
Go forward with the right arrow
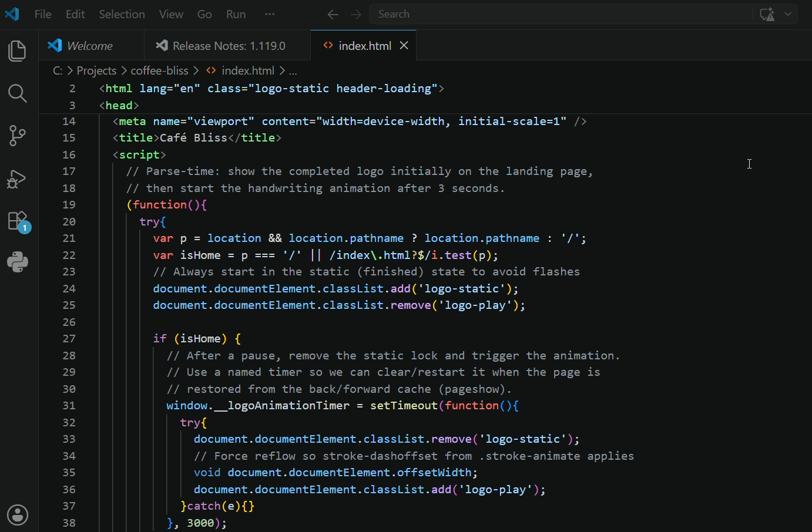(x=356, y=14)
